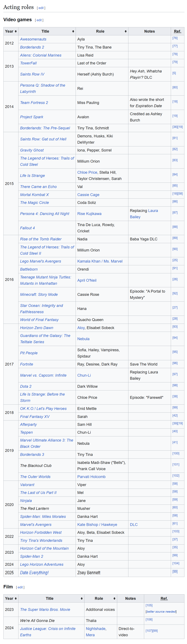Open the Project Spark link
Screen dimensions: 187x644
pyautogui.click(x=32, y=117)
